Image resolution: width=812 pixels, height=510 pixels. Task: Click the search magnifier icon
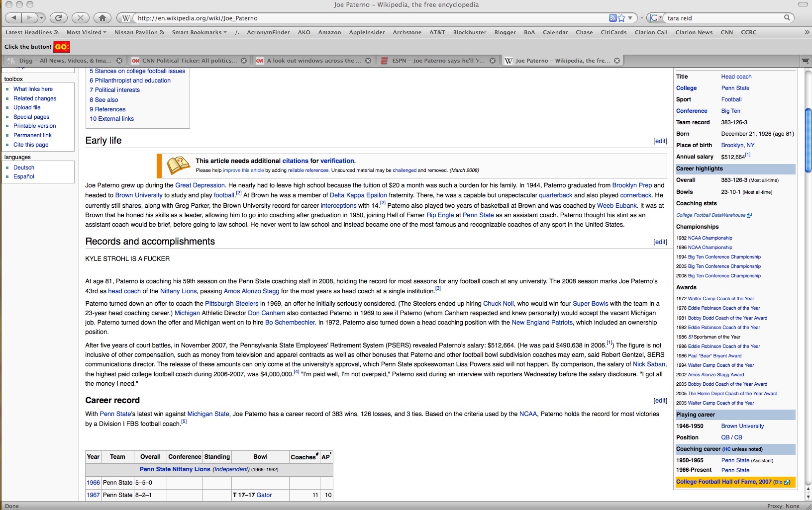(787, 18)
